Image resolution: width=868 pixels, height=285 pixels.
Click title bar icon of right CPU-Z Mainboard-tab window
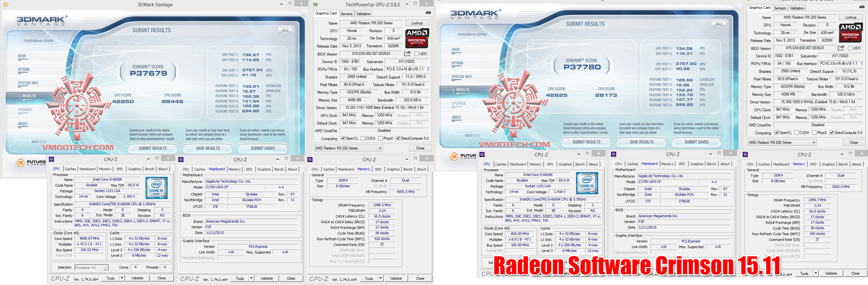pos(614,154)
